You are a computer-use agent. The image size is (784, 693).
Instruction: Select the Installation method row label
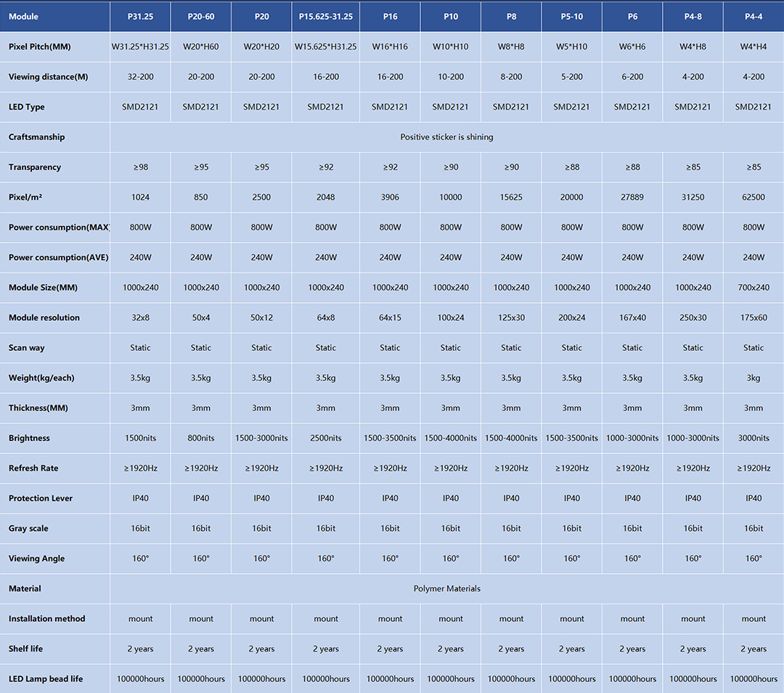click(46, 618)
